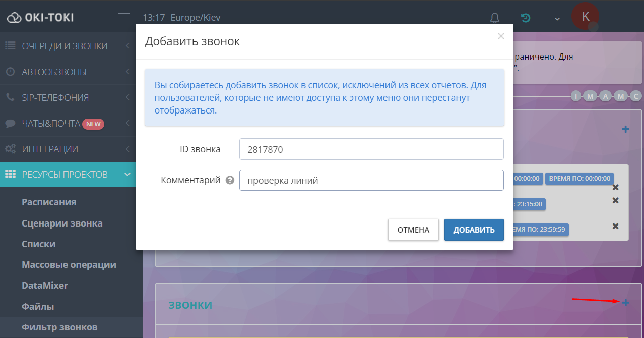
Task: Close the Добавить звонок dialog
Action: coord(500,36)
